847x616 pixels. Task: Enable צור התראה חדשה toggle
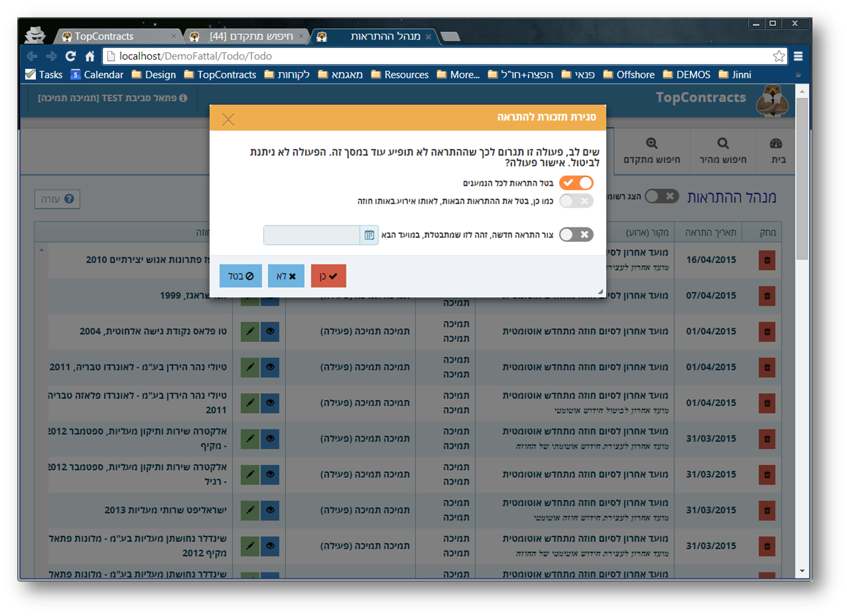pyautogui.click(x=576, y=235)
